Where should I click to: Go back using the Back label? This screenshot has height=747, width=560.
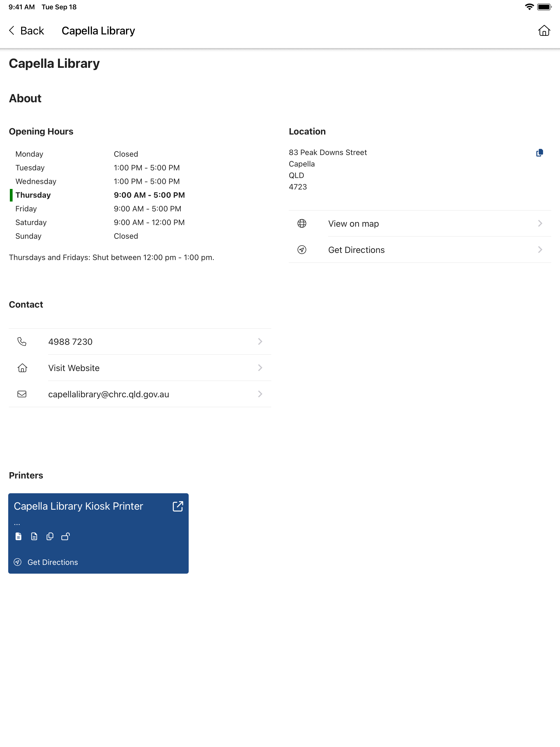pos(32,31)
